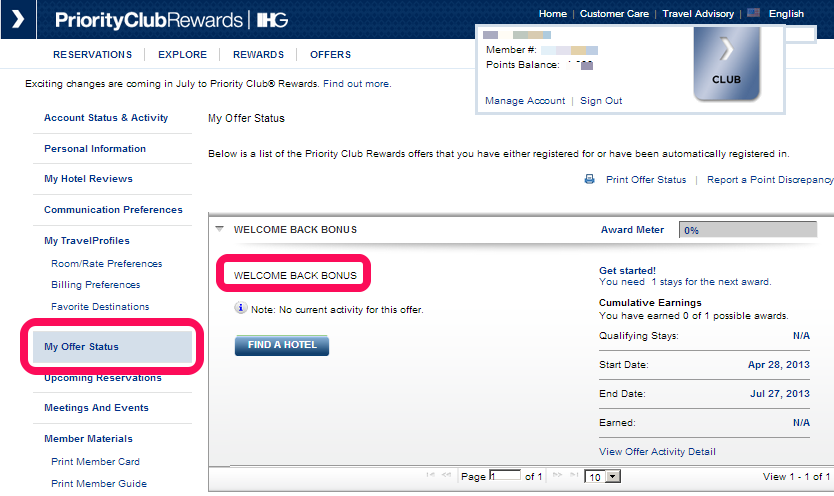Open View Offer Activity Detail link
Viewport: 834px width, 496px height.
pos(657,452)
